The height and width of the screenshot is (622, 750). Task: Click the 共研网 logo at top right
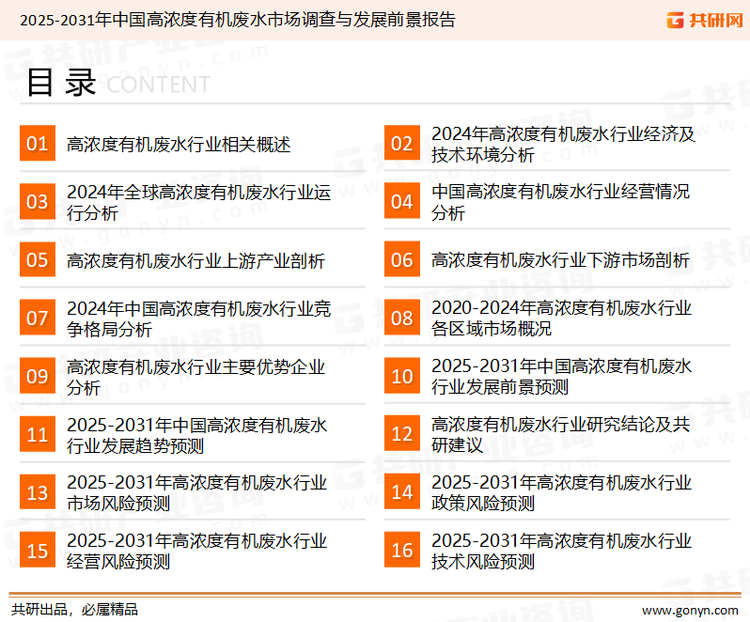point(705,20)
